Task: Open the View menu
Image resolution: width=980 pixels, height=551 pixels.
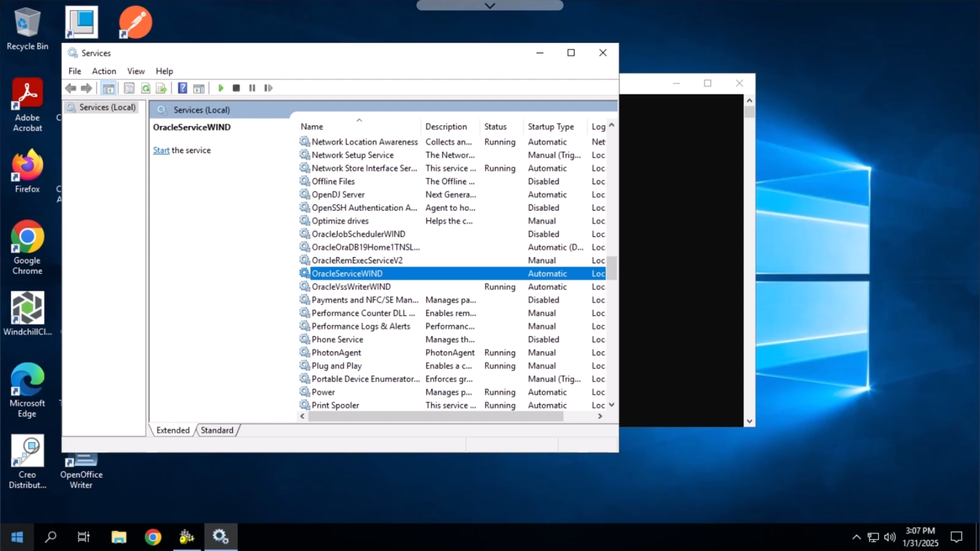Action: coord(136,71)
